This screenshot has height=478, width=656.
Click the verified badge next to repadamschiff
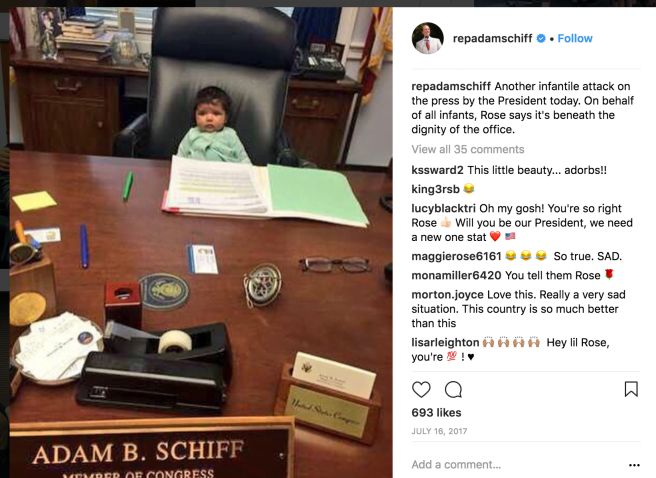point(541,38)
